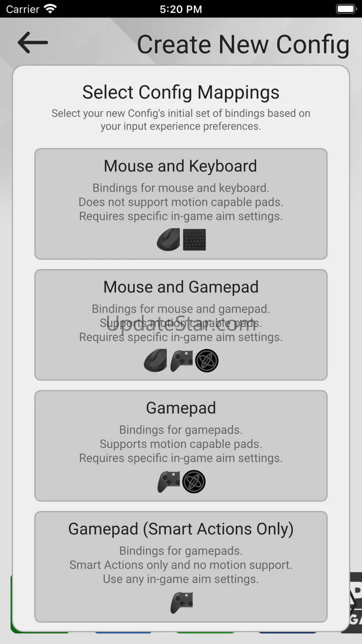Pick the Gamepad mapping title

coord(181,408)
